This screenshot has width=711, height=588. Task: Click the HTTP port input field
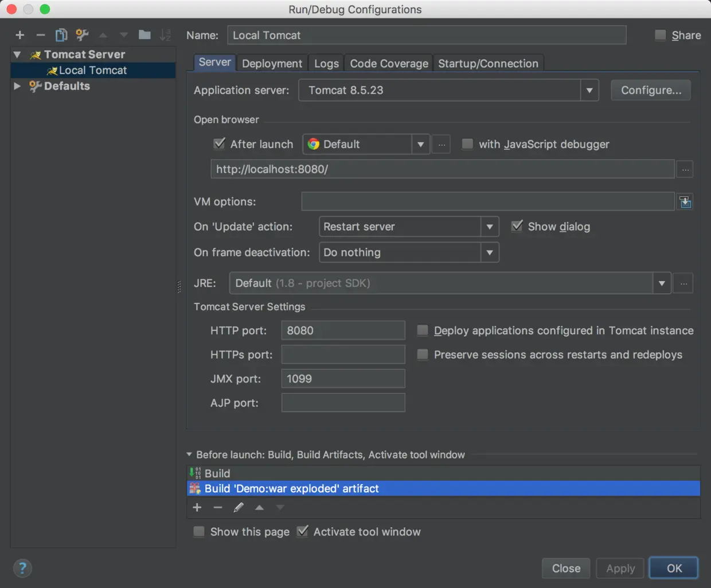click(343, 330)
